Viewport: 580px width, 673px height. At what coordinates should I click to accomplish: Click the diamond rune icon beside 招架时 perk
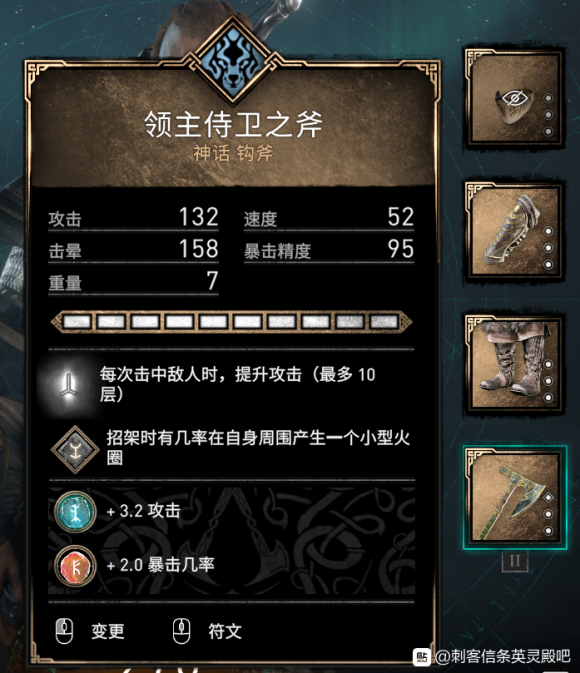76,450
